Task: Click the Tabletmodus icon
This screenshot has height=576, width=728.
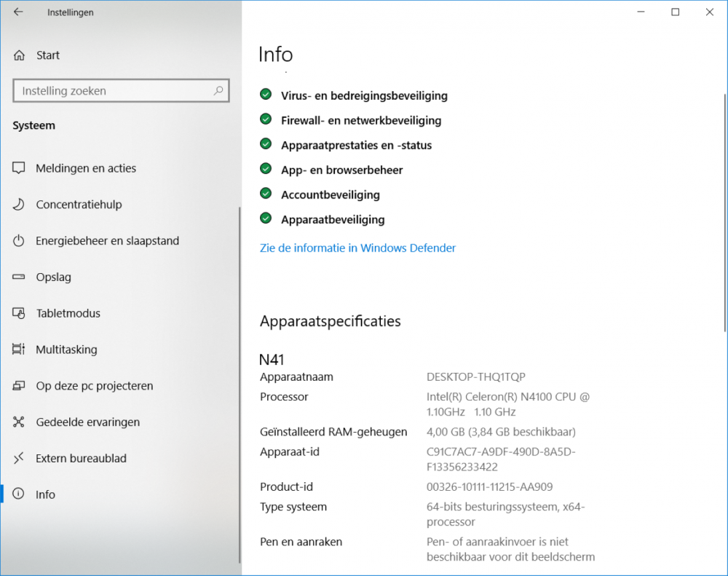Action: [20, 314]
